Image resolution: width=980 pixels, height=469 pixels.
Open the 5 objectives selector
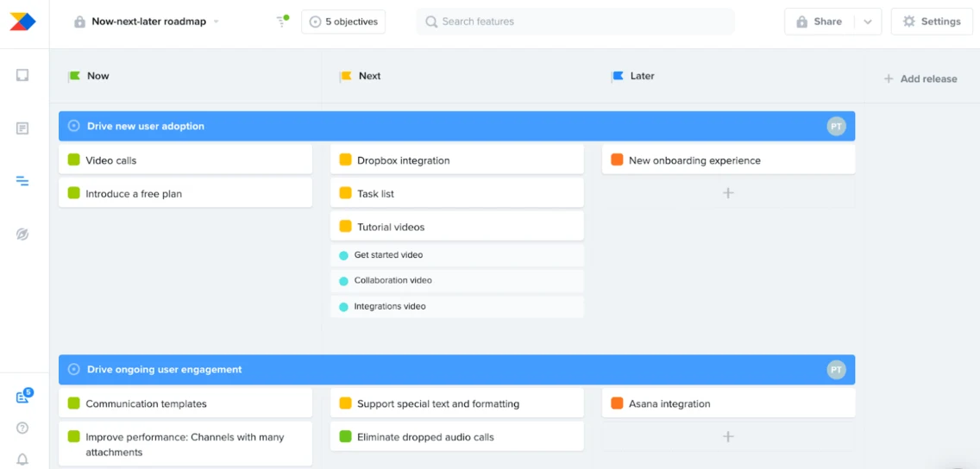tap(343, 22)
